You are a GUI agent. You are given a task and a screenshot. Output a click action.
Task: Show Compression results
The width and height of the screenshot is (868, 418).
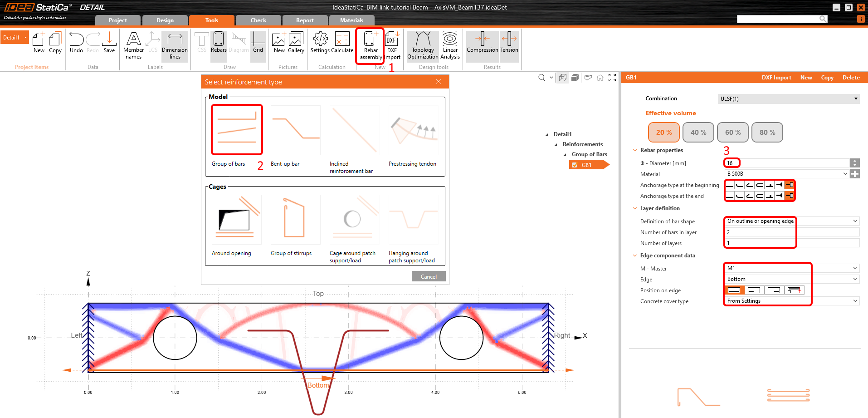pyautogui.click(x=482, y=43)
